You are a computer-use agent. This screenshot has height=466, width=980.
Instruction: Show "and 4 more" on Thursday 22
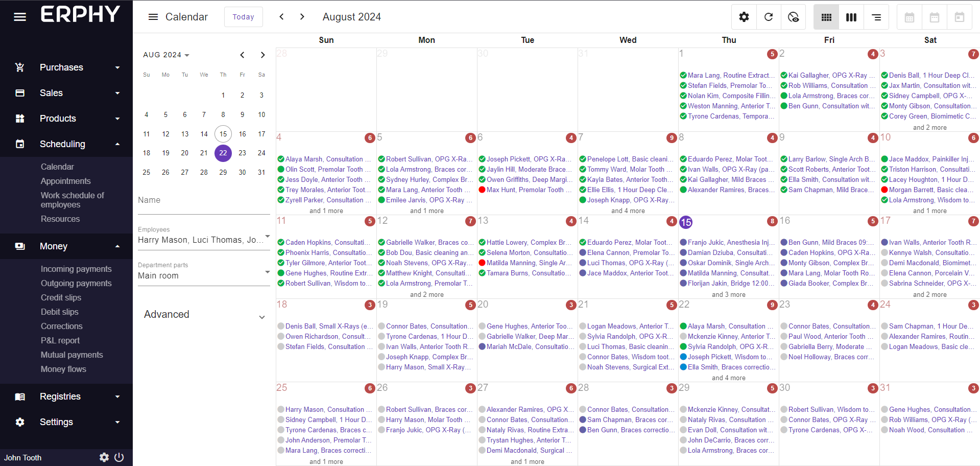point(728,378)
